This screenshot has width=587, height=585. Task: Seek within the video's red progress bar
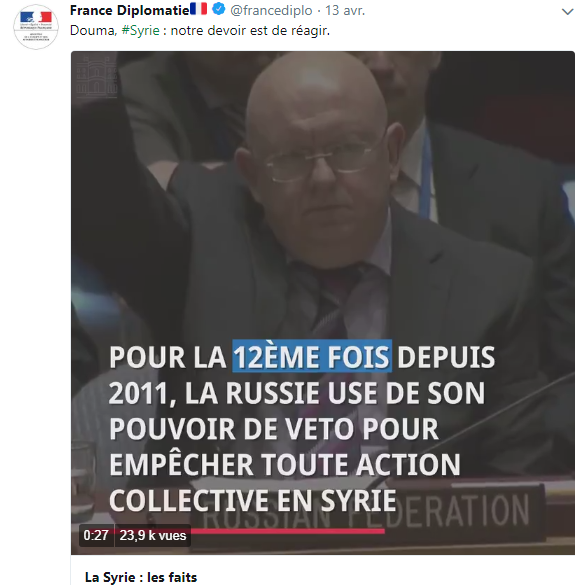(x=288, y=531)
